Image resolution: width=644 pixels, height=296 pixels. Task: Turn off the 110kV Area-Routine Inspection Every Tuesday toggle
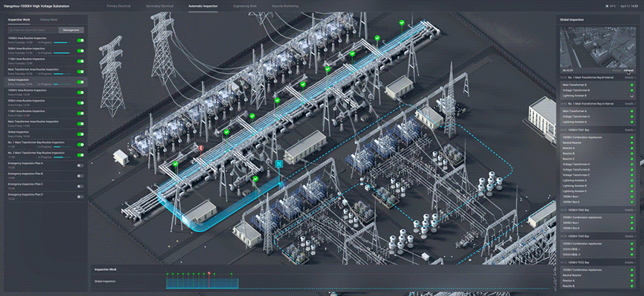coord(80,61)
